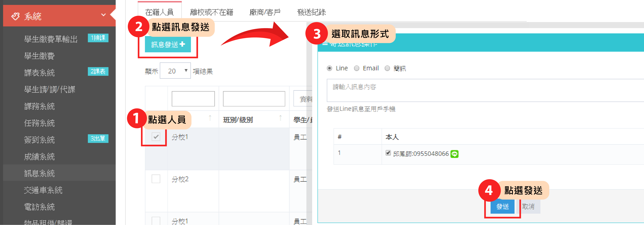Click the 1排課 badge next to 學生繳費單輸出

coord(98,38)
